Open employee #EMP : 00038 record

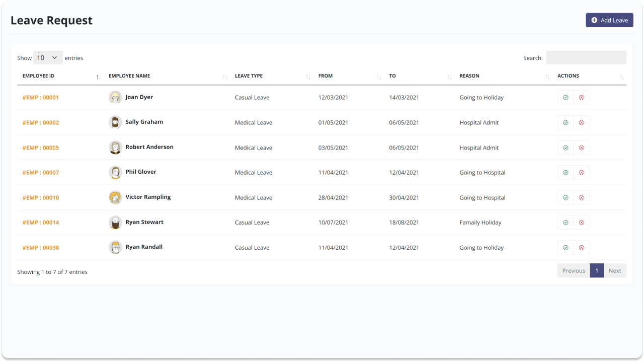pyautogui.click(x=41, y=247)
